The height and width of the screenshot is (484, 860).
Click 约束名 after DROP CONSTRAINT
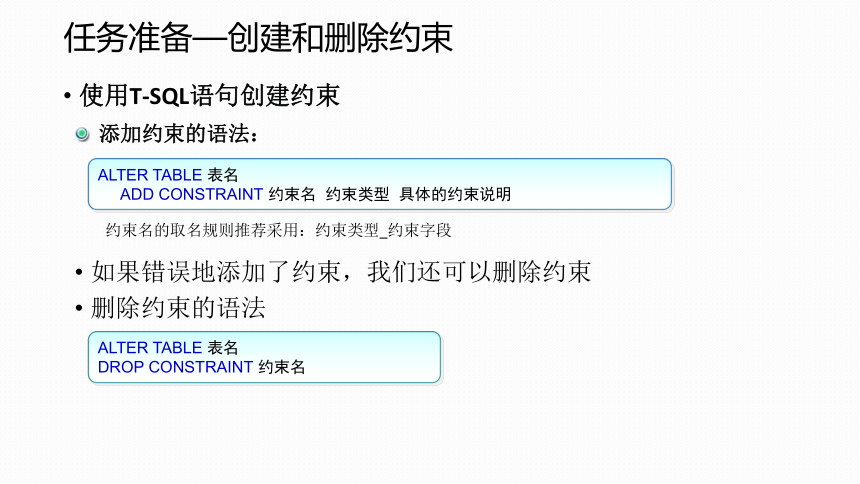pyautogui.click(x=282, y=367)
